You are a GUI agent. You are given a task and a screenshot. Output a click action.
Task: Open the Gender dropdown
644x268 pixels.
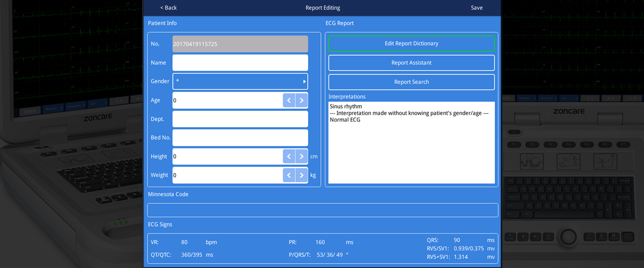pos(240,81)
